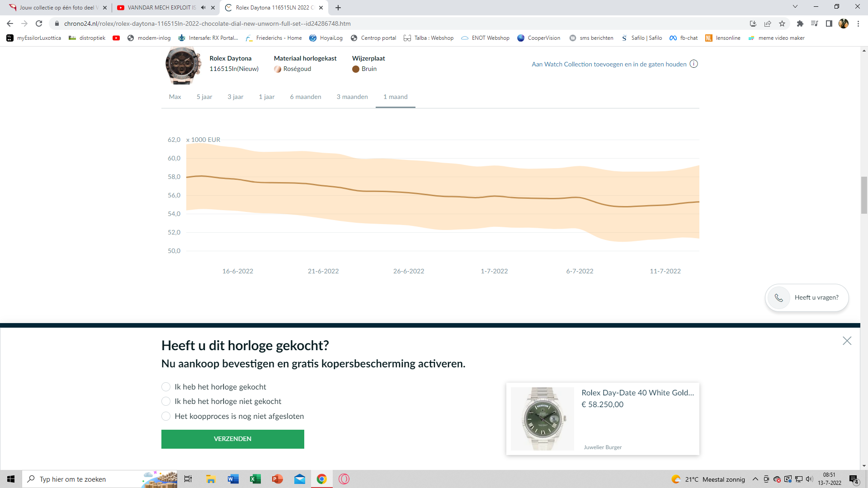Select Ik heb het horloge niet gekocht

point(166,401)
